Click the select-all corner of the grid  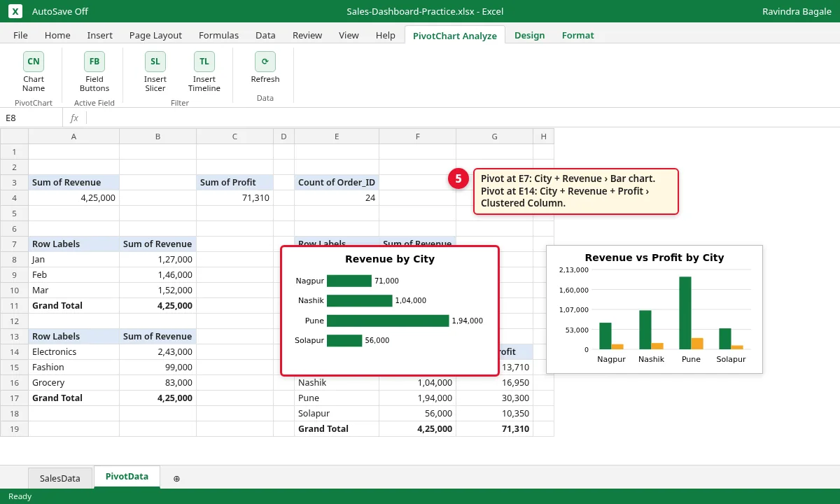click(14, 136)
